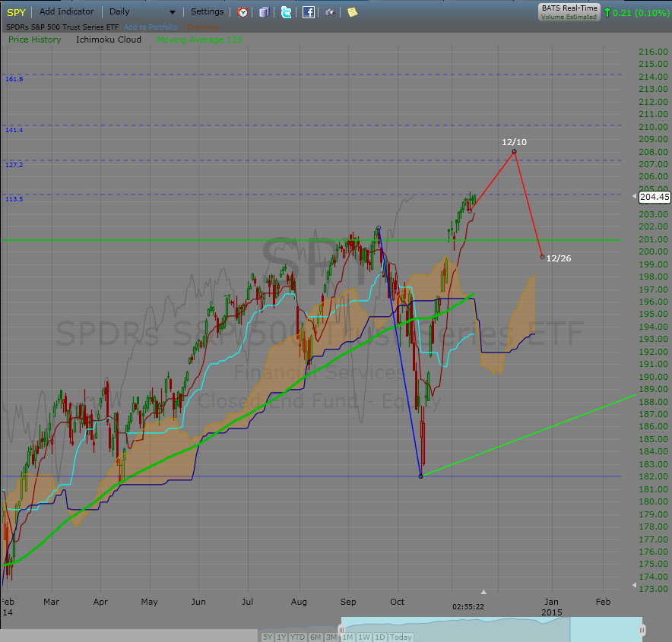Screen dimensions: 672x642
Task: Open the Add Indicator menu
Action: [66, 11]
